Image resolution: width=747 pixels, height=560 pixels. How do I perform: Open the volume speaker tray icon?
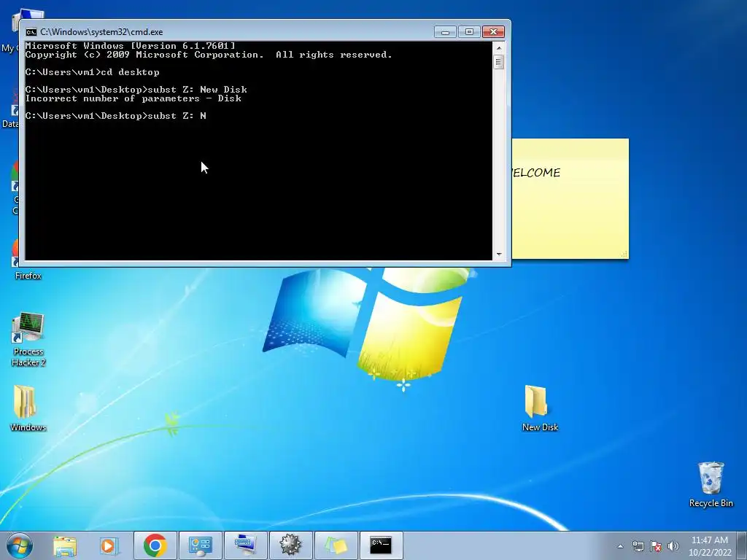point(673,546)
